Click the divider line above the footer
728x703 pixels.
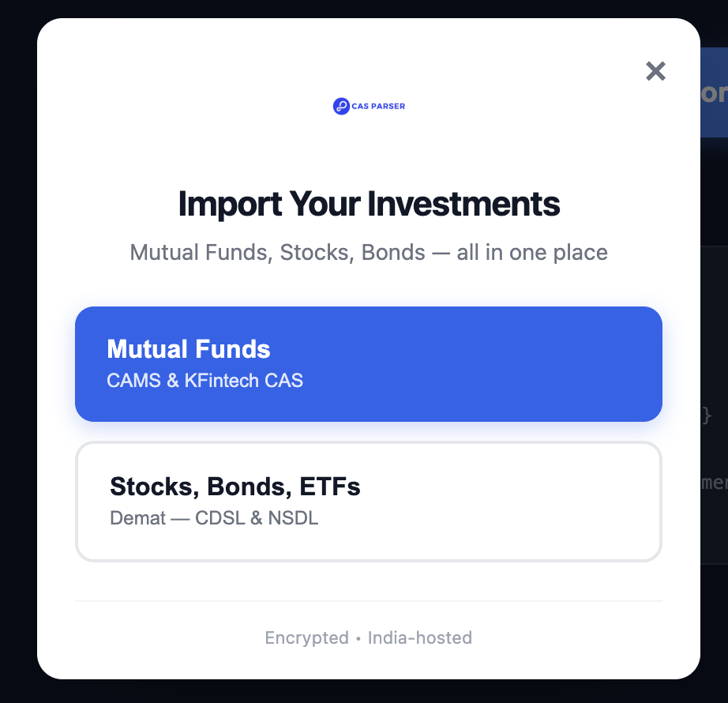tap(369, 601)
